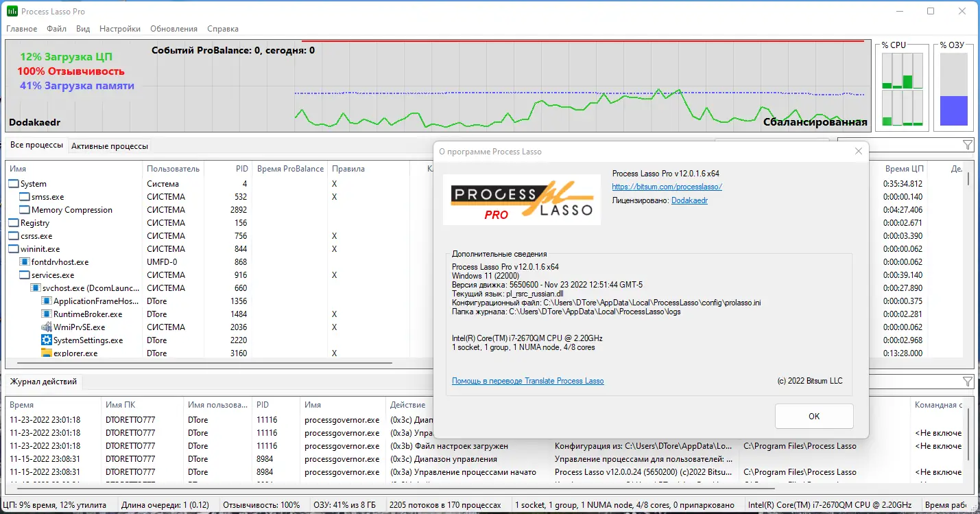Sort processes by the Время ЦП column
Viewport: 980px width, 514px height.
coord(905,169)
